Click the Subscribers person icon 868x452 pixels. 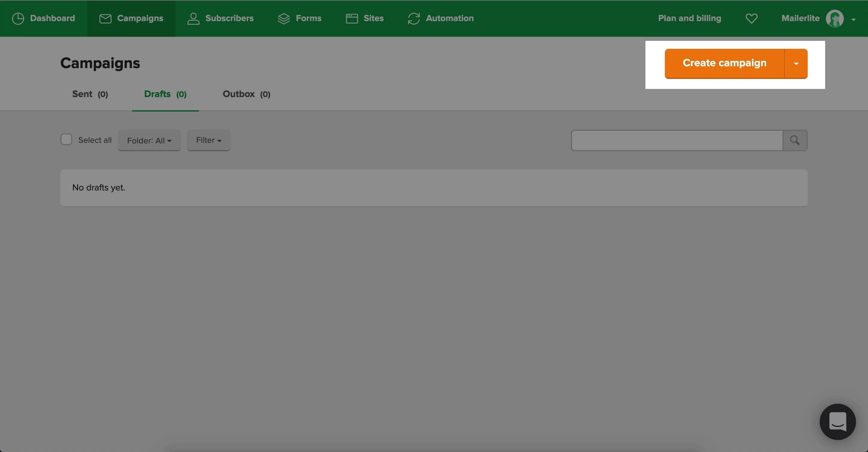pos(193,18)
